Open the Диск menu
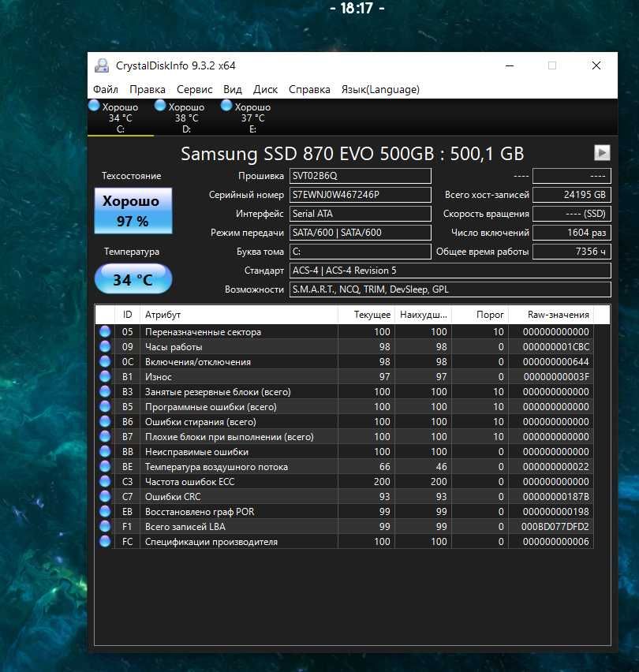The width and height of the screenshot is (639, 672). pos(265,89)
